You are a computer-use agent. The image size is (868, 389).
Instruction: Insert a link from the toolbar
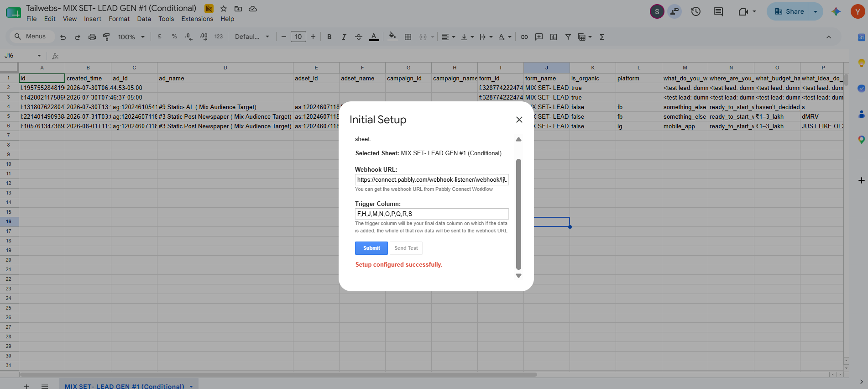click(524, 37)
